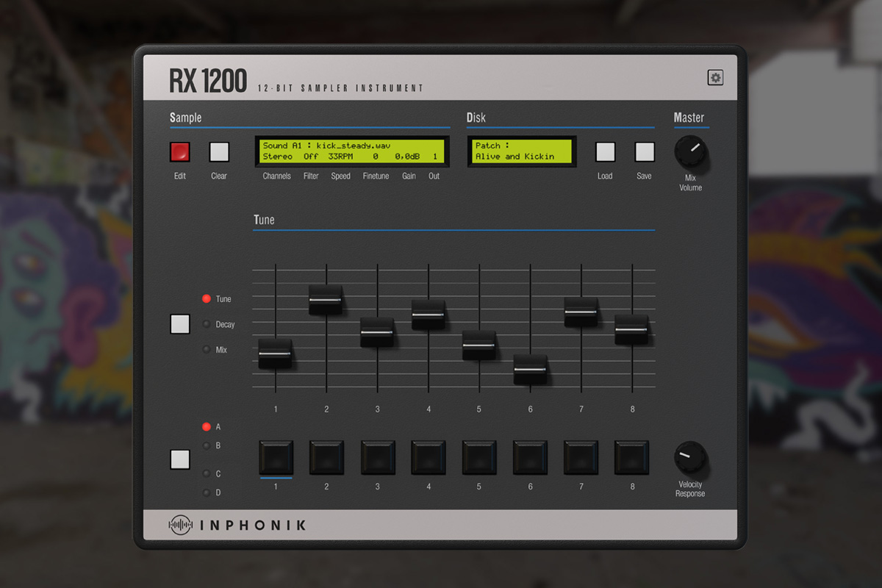Trigger drum pad 5

click(479, 458)
